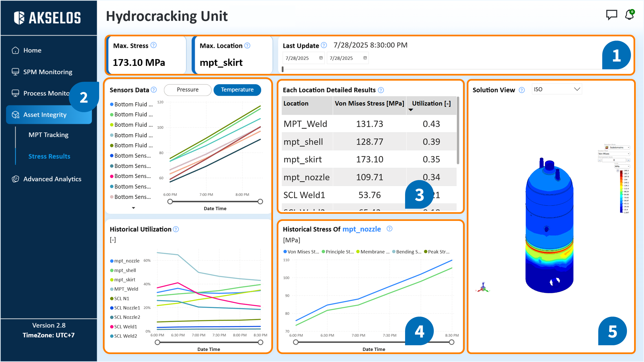
Task: Expand the sensors legend with the down arrow
Action: tap(134, 208)
